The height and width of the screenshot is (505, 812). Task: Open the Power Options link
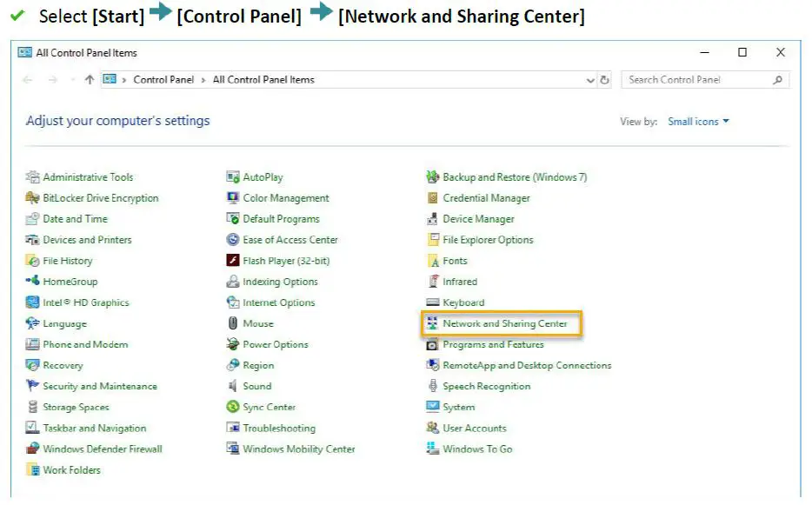pos(276,345)
